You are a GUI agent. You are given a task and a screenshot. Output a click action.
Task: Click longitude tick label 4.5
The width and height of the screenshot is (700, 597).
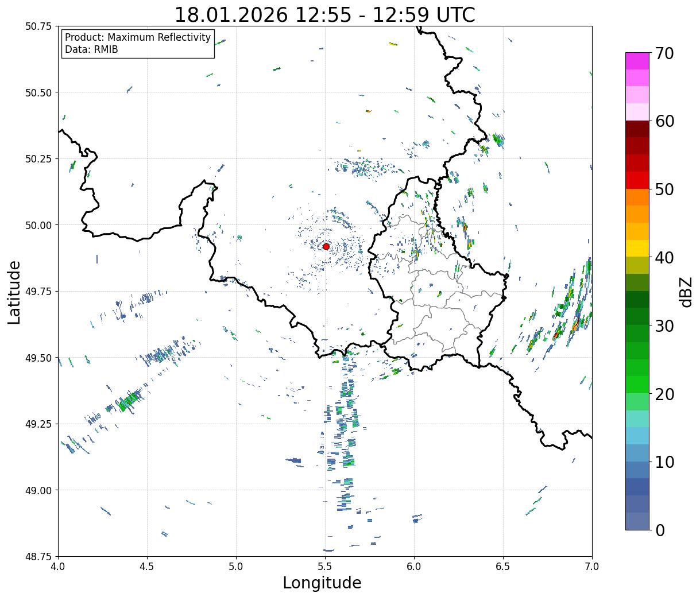tap(147, 567)
